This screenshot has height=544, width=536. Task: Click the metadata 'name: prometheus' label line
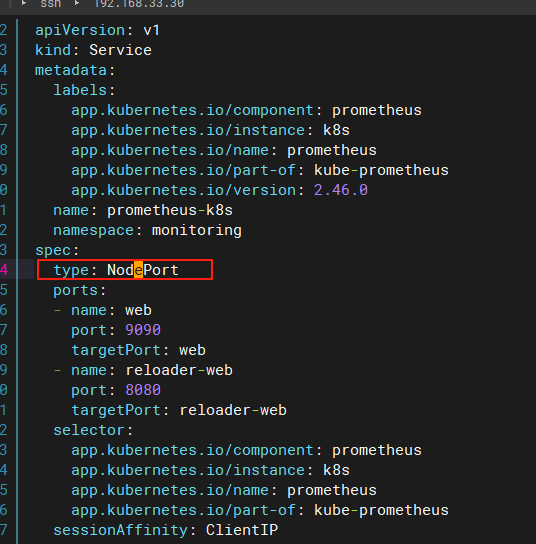224,150
